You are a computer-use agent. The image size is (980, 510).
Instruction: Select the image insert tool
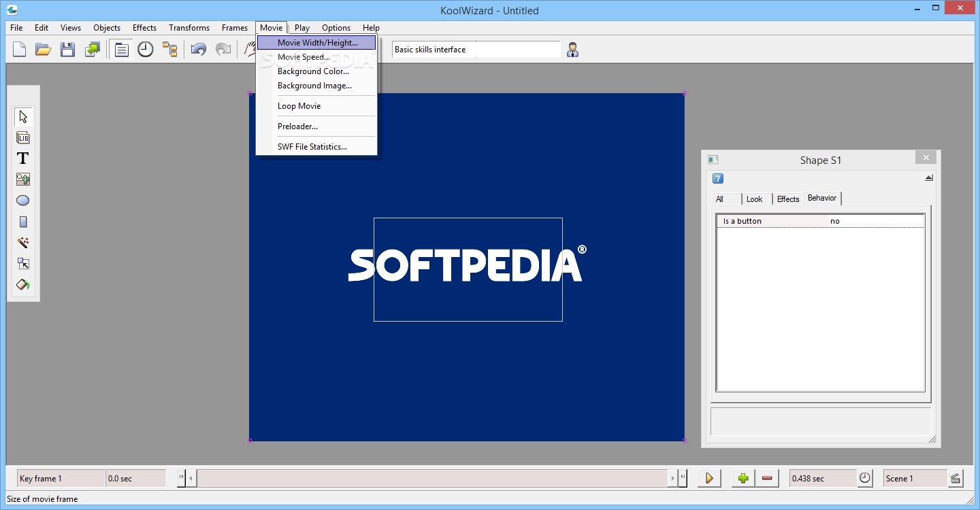pyautogui.click(x=23, y=180)
